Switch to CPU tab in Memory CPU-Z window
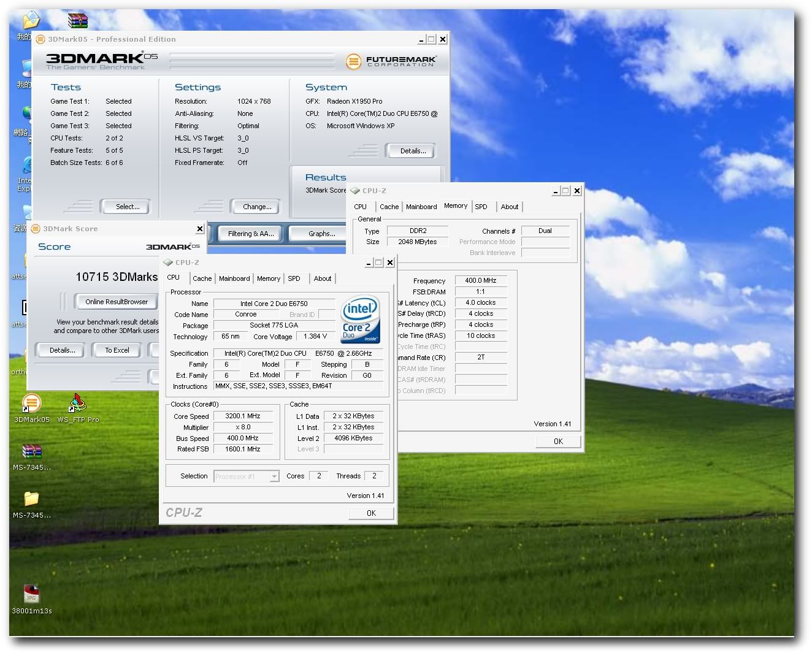812x655 pixels. 361,207
